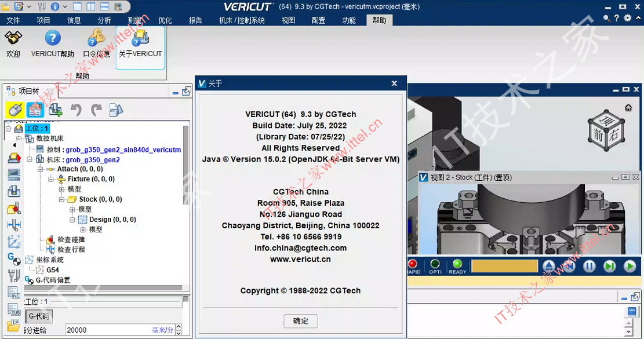This screenshot has width=644, height=339.
Task: Click the Pause simulation button
Action: click(x=590, y=267)
